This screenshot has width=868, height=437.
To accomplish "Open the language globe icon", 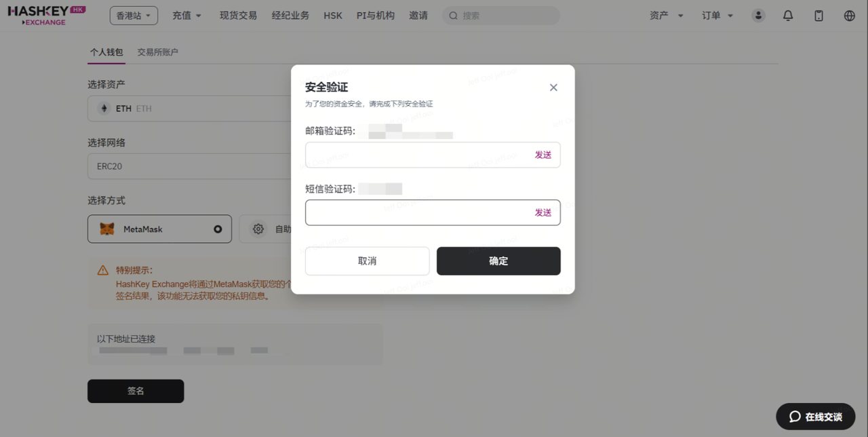I will 849,16.
